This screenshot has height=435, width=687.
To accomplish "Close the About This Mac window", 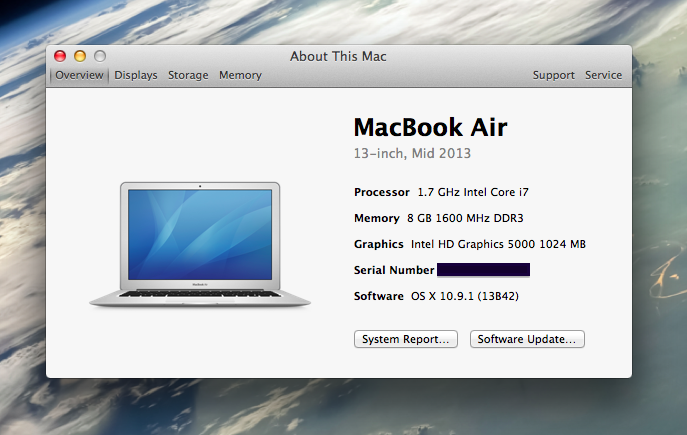I will 60,56.
